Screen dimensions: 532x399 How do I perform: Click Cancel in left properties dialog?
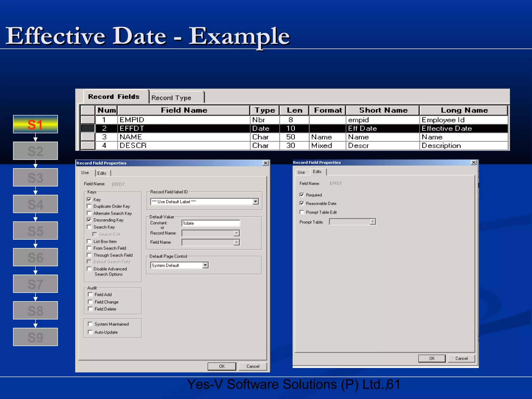pos(253,366)
